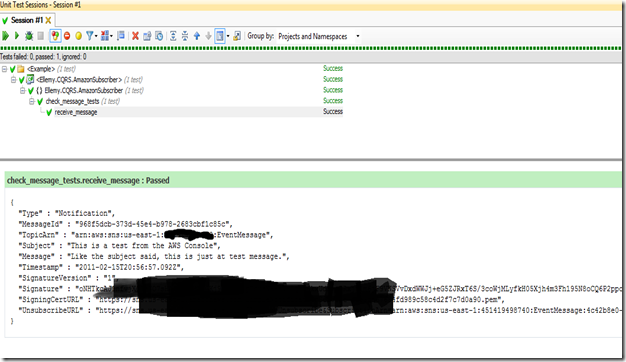Click the "MessageId" output line
626x362 pixels.
125,224
